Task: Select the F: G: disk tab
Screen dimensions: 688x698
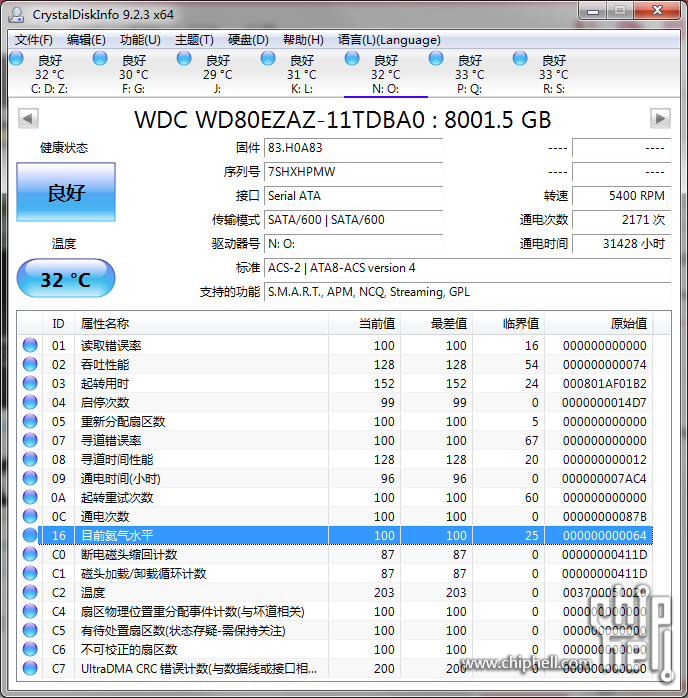Action: [133, 74]
